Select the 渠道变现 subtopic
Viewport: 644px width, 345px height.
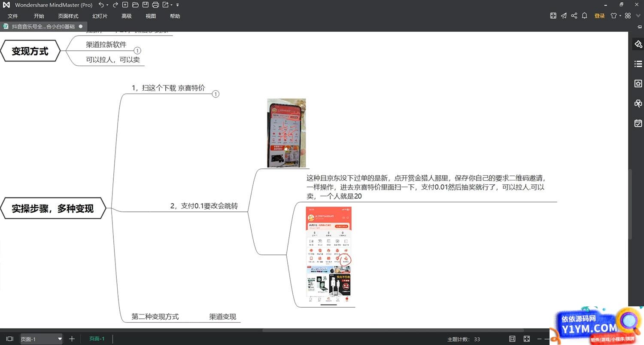222,317
